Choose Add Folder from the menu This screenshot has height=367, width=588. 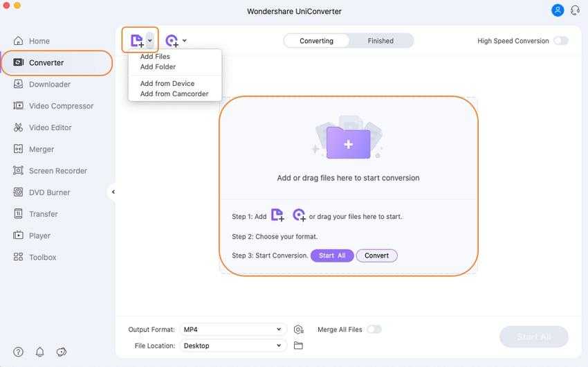coord(158,67)
